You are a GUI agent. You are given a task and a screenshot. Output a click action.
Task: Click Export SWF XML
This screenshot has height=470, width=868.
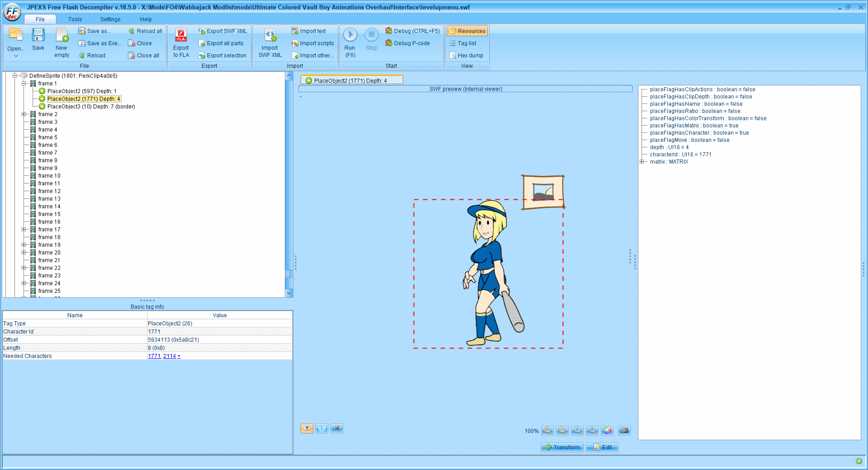[223, 31]
